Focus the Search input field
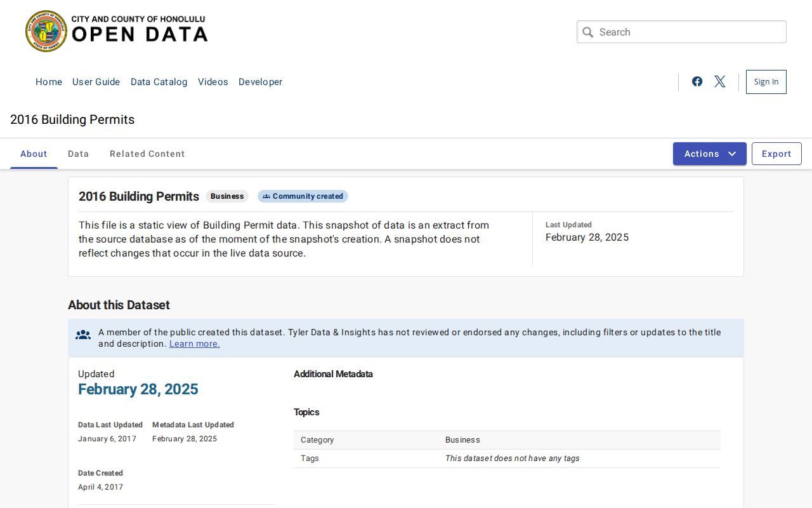 681,32
